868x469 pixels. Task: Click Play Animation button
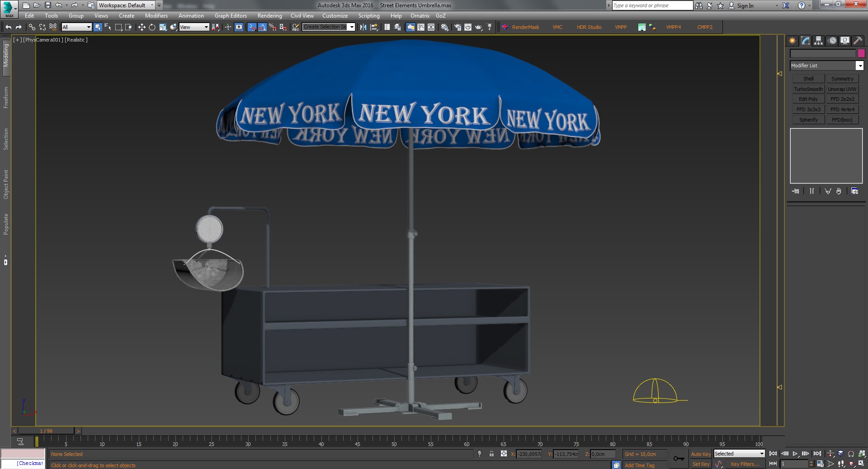click(x=795, y=454)
